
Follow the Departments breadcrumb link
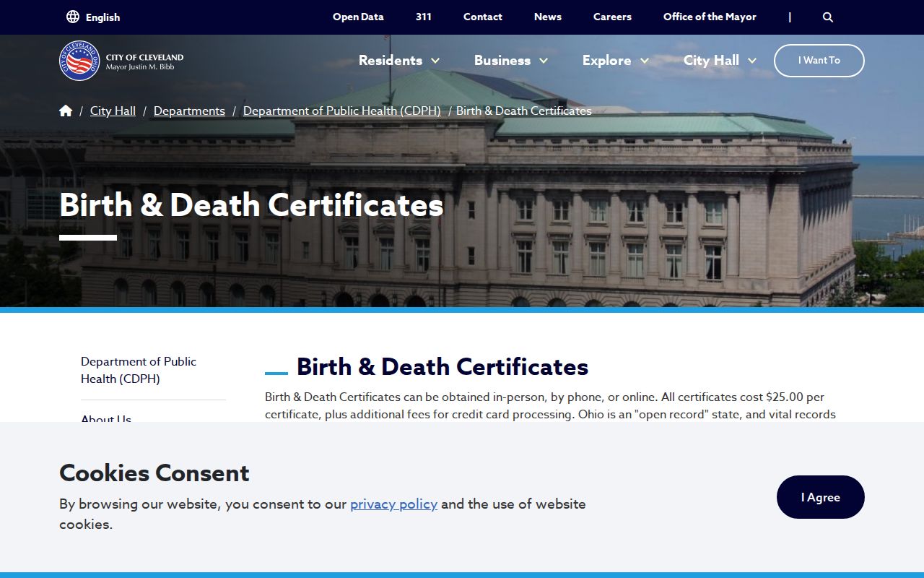[x=189, y=111]
